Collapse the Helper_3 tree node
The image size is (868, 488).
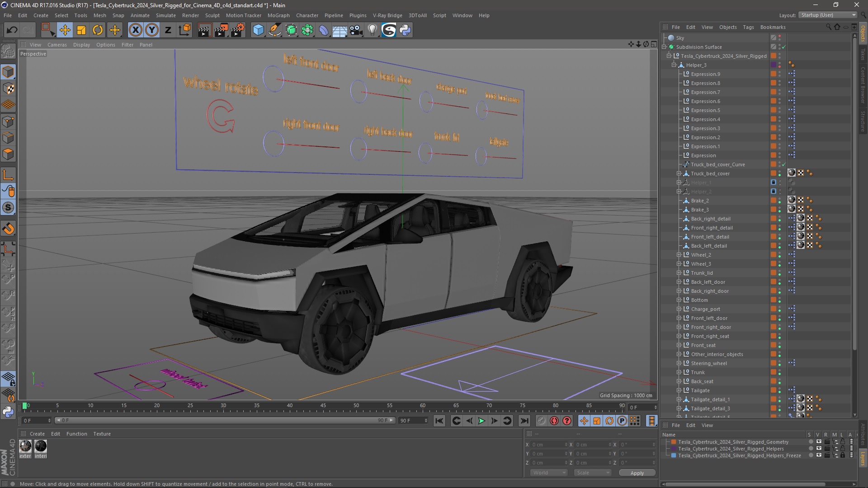tap(674, 65)
